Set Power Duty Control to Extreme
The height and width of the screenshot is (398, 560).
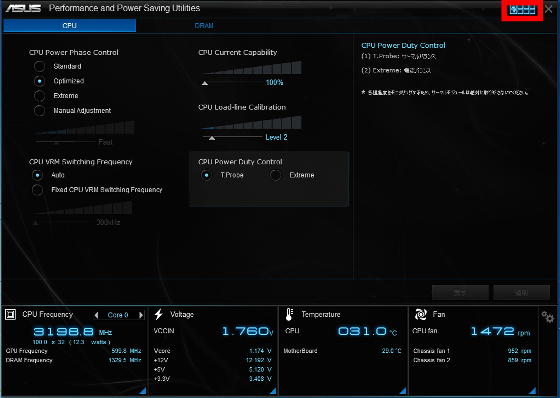point(275,175)
